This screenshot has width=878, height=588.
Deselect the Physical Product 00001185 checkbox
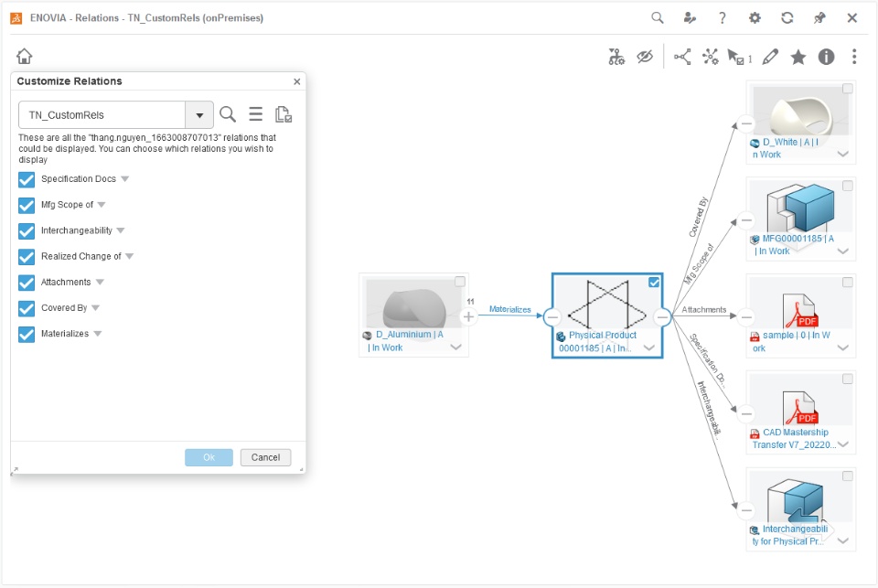coord(653,283)
